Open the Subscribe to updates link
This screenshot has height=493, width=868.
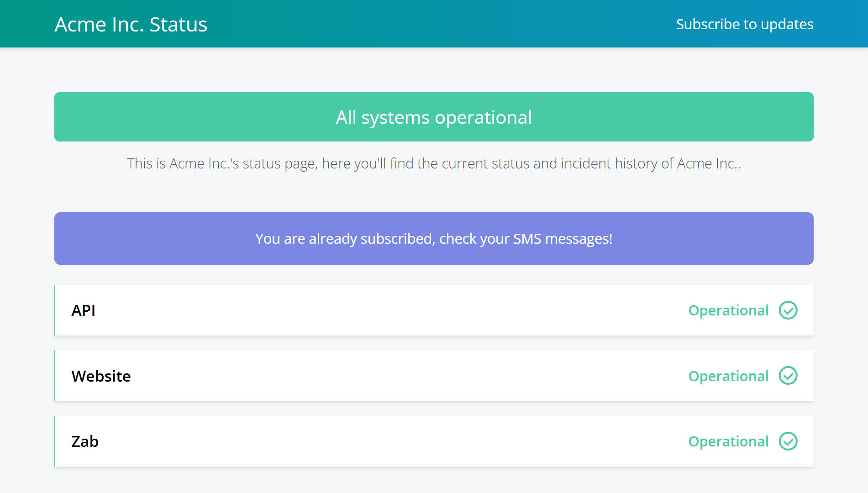point(744,24)
